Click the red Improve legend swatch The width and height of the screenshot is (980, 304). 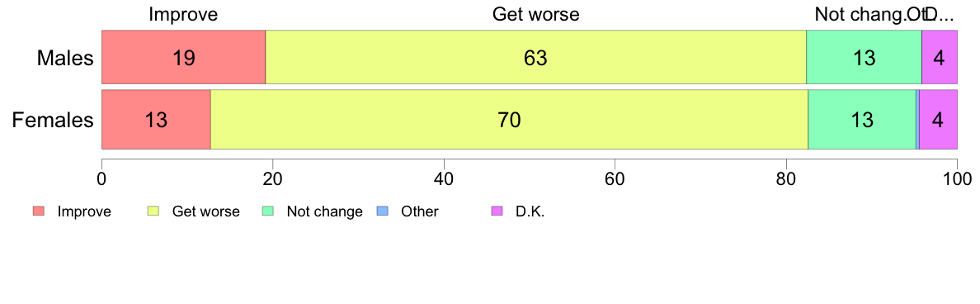click(x=40, y=211)
